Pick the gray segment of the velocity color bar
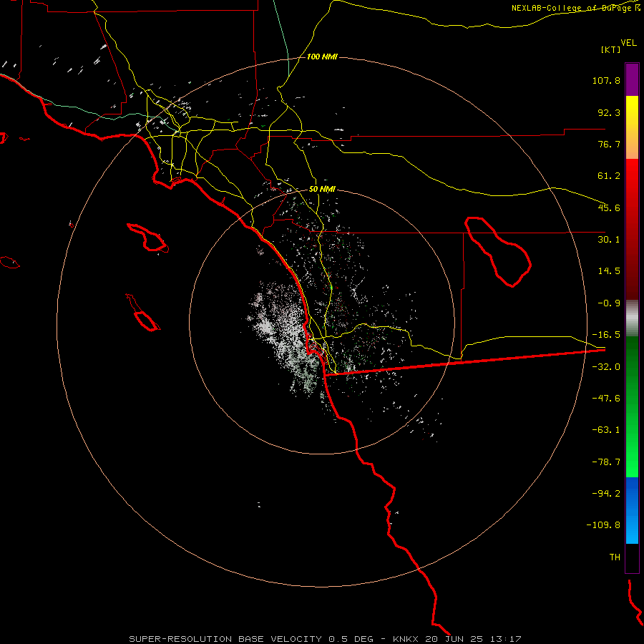 tap(632, 318)
